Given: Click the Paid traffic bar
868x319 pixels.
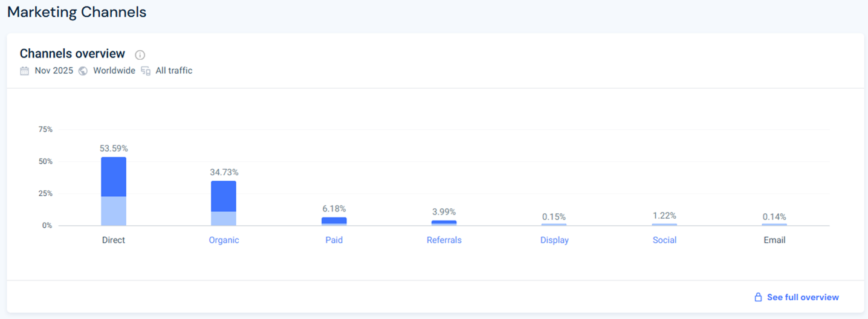Looking at the screenshot, I should (x=334, y=221).
